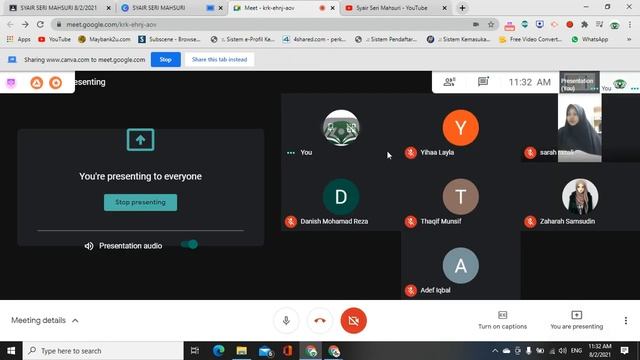Click the purple extension icon at top left
This screenshot has height=360, width=640.
pos(11,83)
